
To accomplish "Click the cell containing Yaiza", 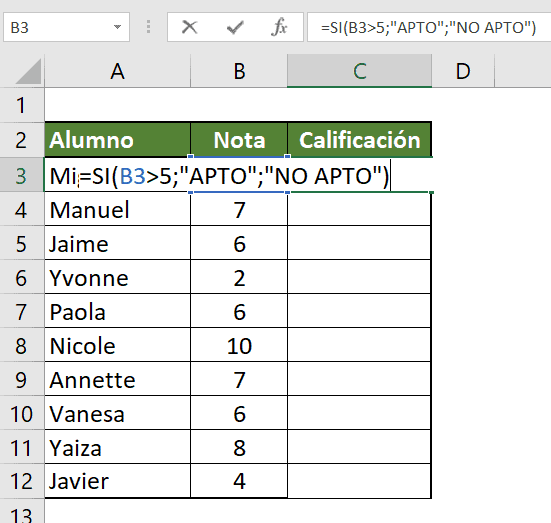I will [117, 447].
